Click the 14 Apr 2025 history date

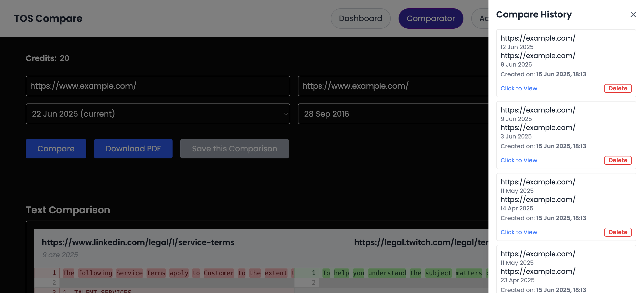point(517,208)
